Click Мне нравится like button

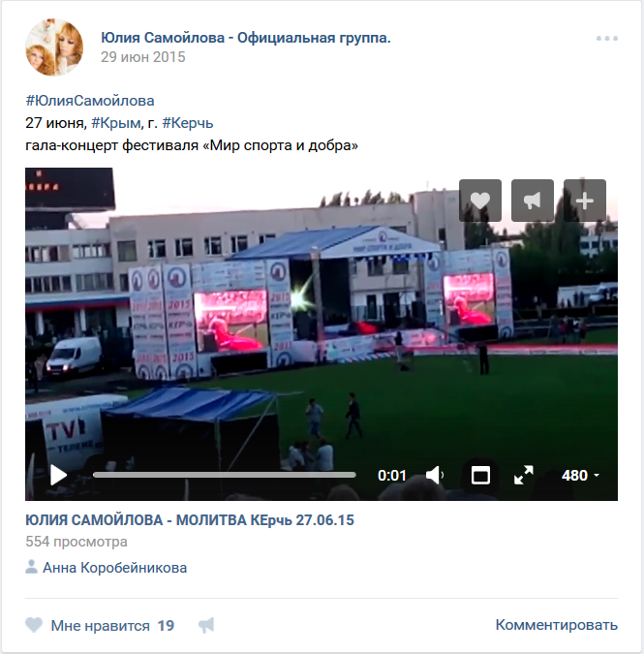click(x=100, y=625)
